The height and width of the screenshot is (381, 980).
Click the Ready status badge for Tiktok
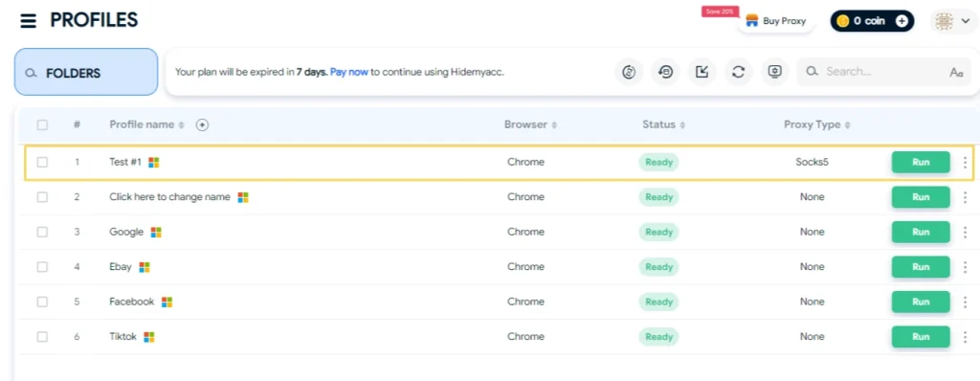click(658, 337)
